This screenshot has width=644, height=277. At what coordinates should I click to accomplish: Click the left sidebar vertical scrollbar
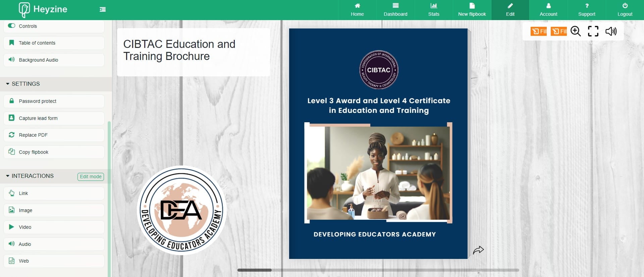(109, 199)
